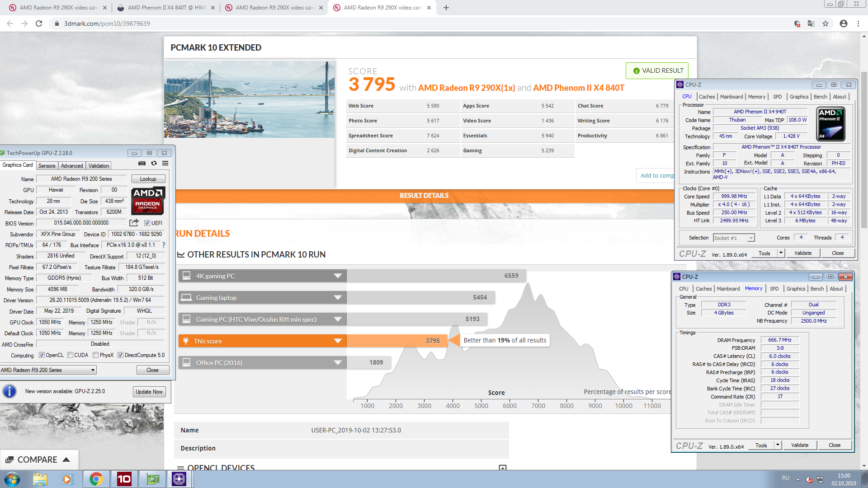Open the Chrome profile account icon
Viewport: 868px width, 488px height.
click(844, 23)
